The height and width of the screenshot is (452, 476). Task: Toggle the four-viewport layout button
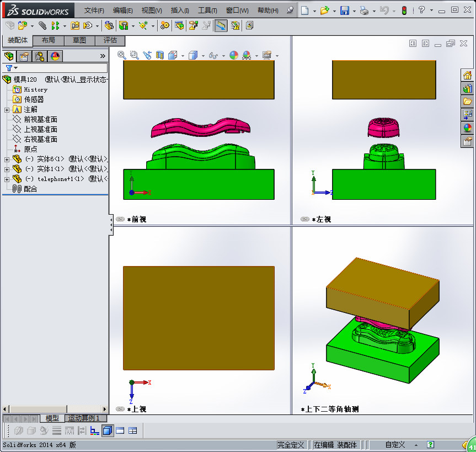pyautogui.click(x=133, y=430)
